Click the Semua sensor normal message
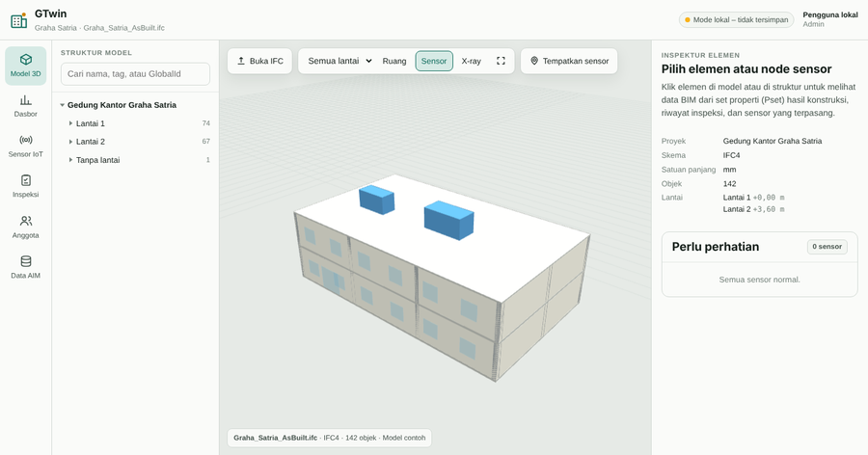868x455 pixels. (x=760, y=280)
